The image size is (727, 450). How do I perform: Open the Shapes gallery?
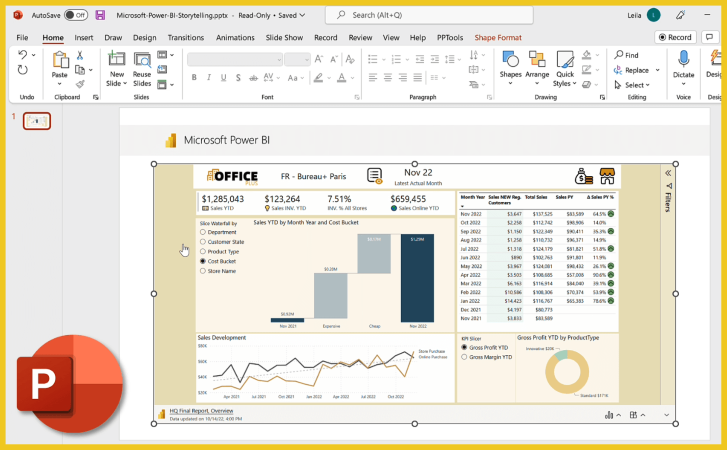click(x=510, y=62)
